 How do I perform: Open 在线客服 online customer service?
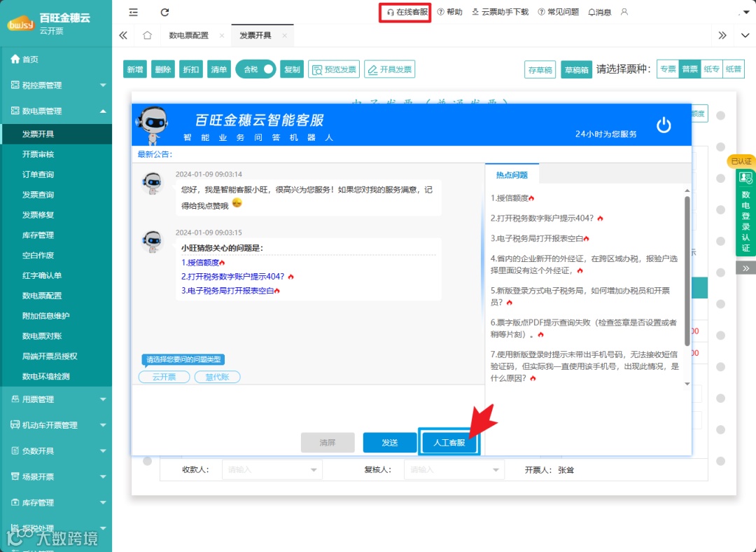coord(407,12)
